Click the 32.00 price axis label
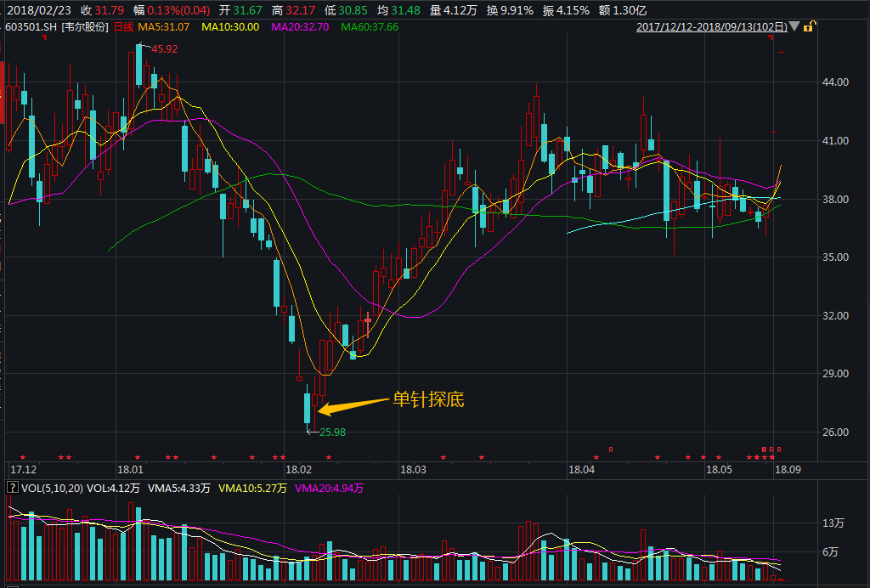870x588 pixels. [836, 315]
